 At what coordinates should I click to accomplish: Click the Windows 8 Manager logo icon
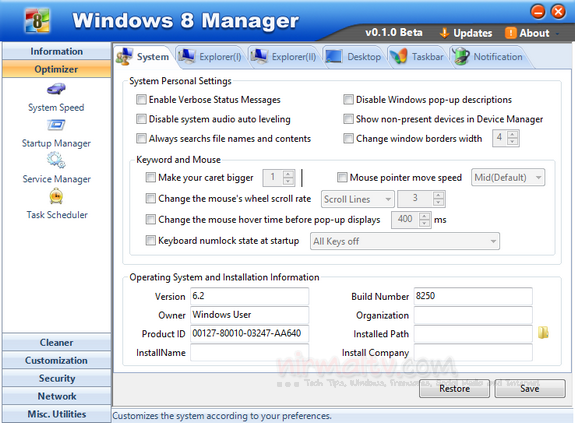click(37, 21)
